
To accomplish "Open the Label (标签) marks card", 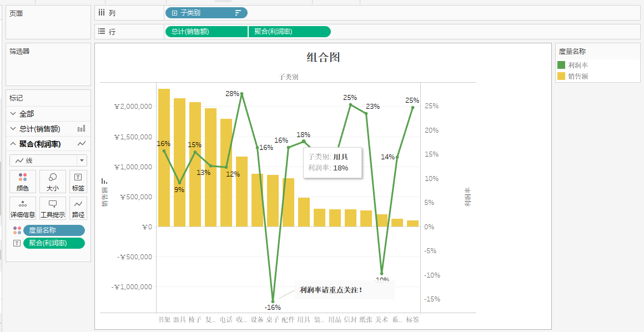I will coord(78,182).
